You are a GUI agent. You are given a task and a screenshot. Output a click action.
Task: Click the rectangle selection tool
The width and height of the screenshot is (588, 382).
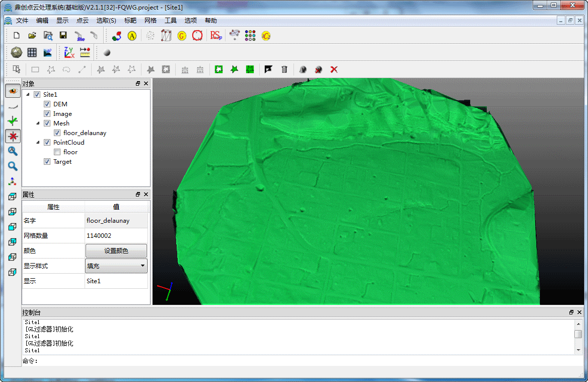[x=35, y=70]
